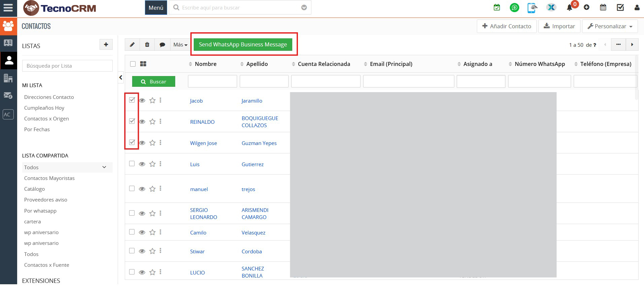Open the Personalizar dropdown

pos(610,26)
